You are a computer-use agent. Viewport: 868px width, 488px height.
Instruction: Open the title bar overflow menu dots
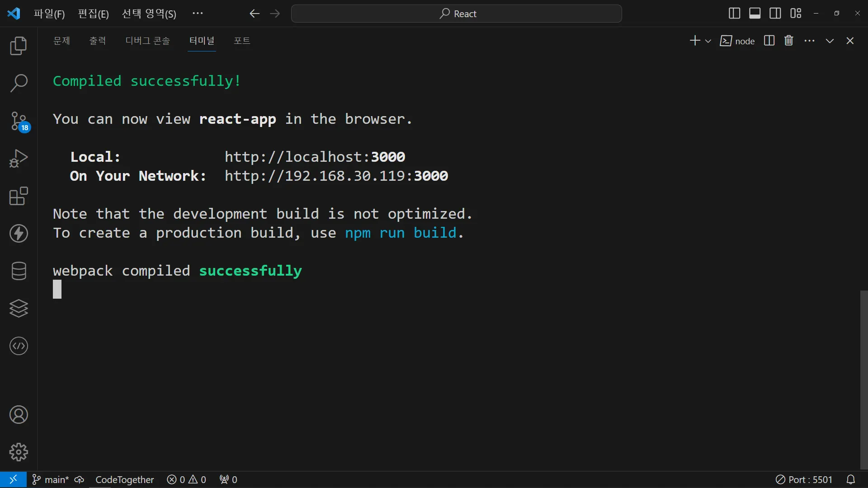pos(198,14)
